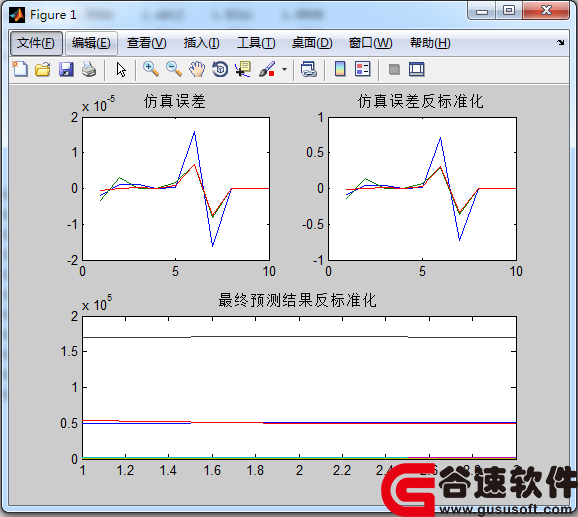Image resolution: width=578 pixels, height=517 pixels.
Task: Activate the Zoom In magnifier tool
Action: click(151, 69)
